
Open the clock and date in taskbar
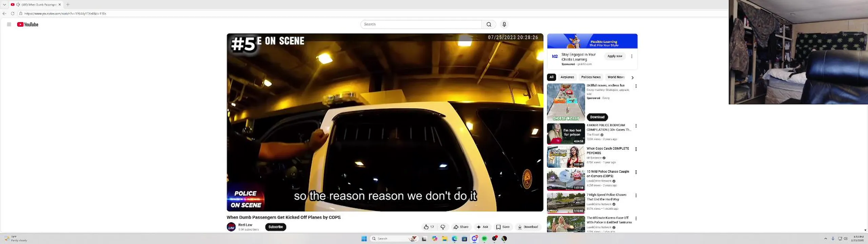coord(858,239)
